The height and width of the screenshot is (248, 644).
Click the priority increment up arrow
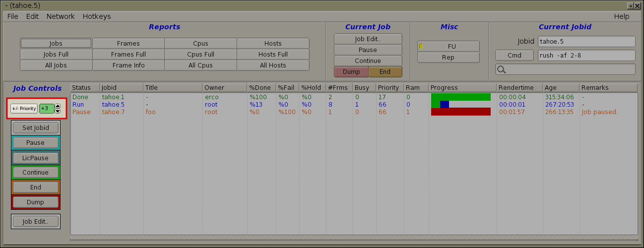point(58,106)
